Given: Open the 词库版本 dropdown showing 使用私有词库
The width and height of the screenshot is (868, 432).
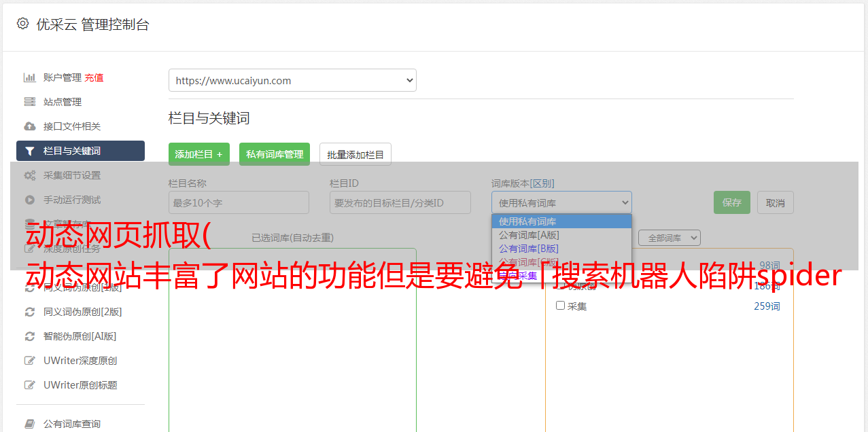Looking at the screenshot, I should (x=561, y=202).
